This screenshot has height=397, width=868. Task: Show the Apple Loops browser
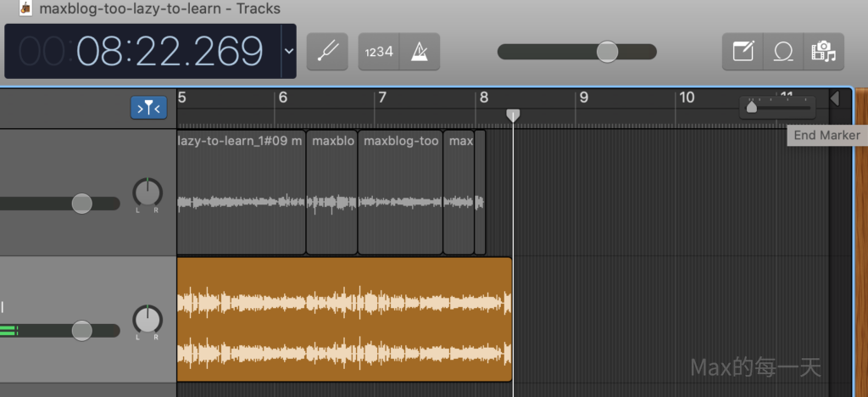(782, 52)
